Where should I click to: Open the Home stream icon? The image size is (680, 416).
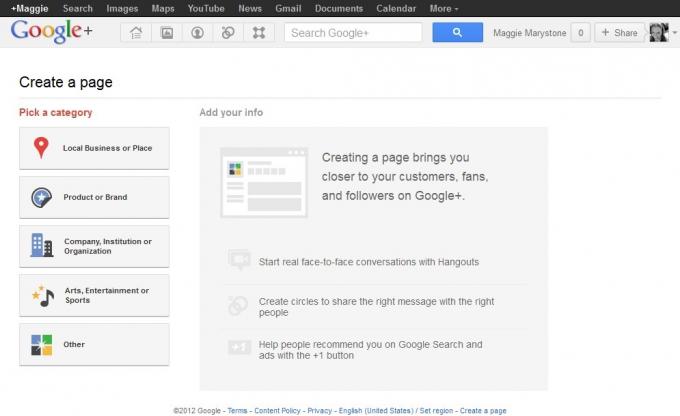pyautogui.click(x=136, y=33)
